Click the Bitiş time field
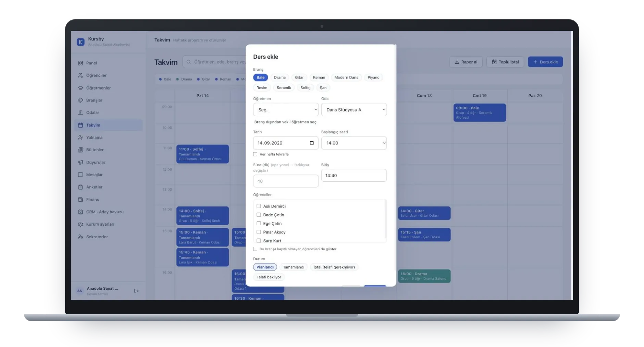This screenshot has width=644, height=347. [354, 176]
